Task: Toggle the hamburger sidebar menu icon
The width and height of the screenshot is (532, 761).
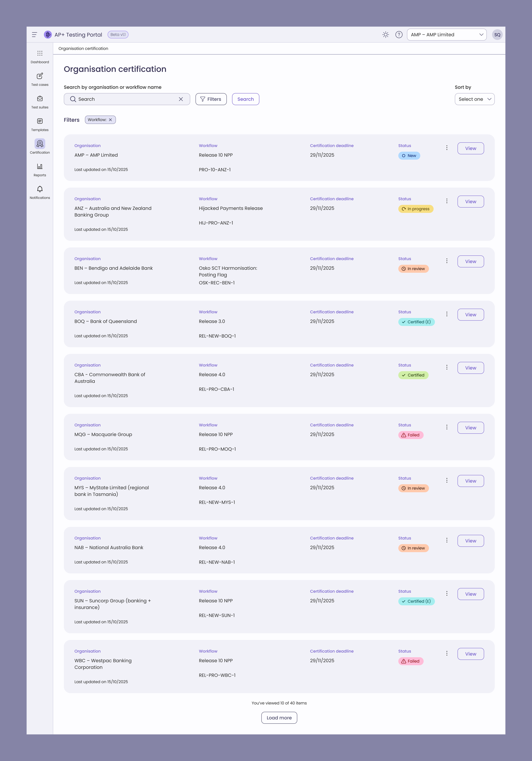Action: (x=34, y=34)
